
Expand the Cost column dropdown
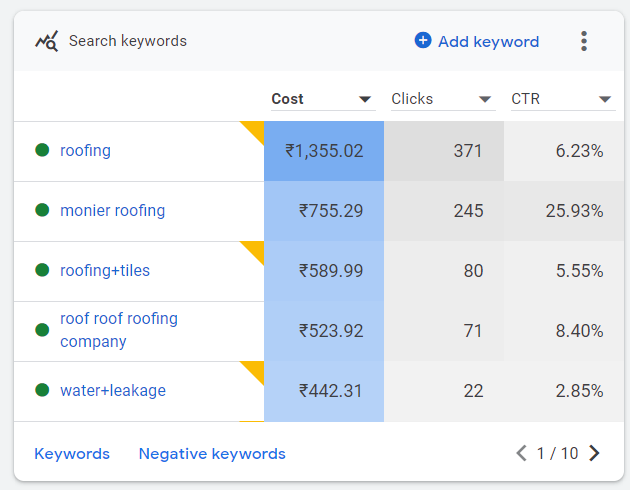[365, 99]
